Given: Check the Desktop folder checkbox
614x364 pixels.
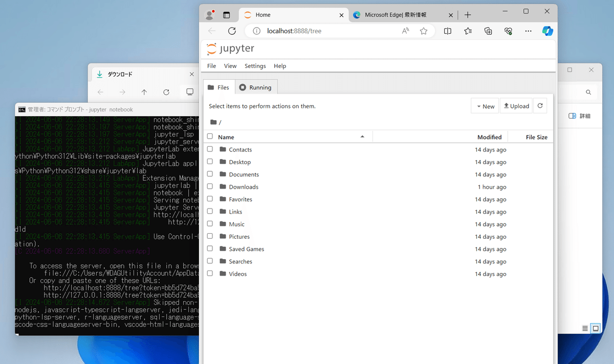Looking at the screenshot, I should click(x=210, y=162).
